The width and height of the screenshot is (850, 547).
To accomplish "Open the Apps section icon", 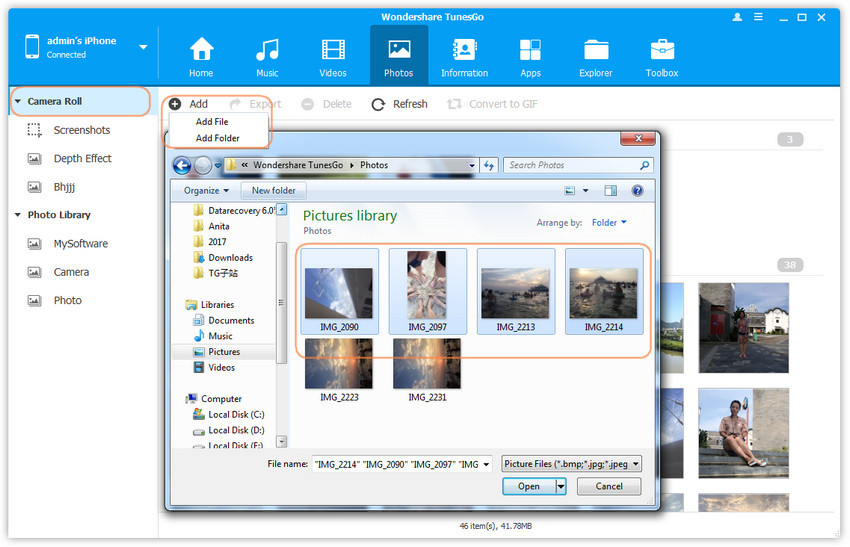I will point(530,50).
